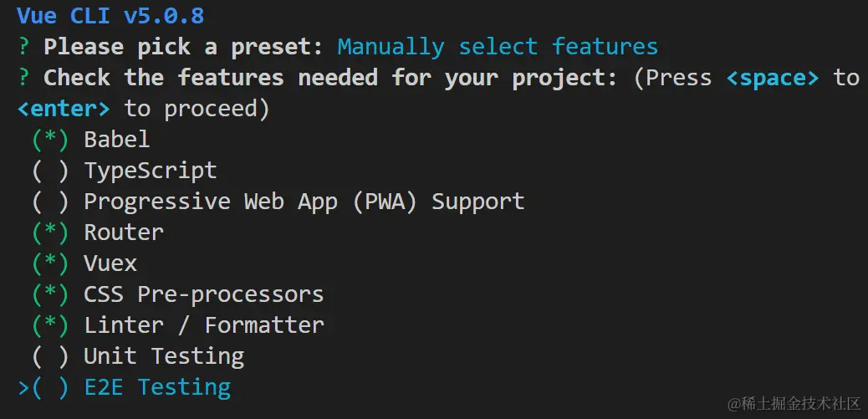868x419 pixels.
Task: Select the Router feature label text
Action: (x=124, y=232)
